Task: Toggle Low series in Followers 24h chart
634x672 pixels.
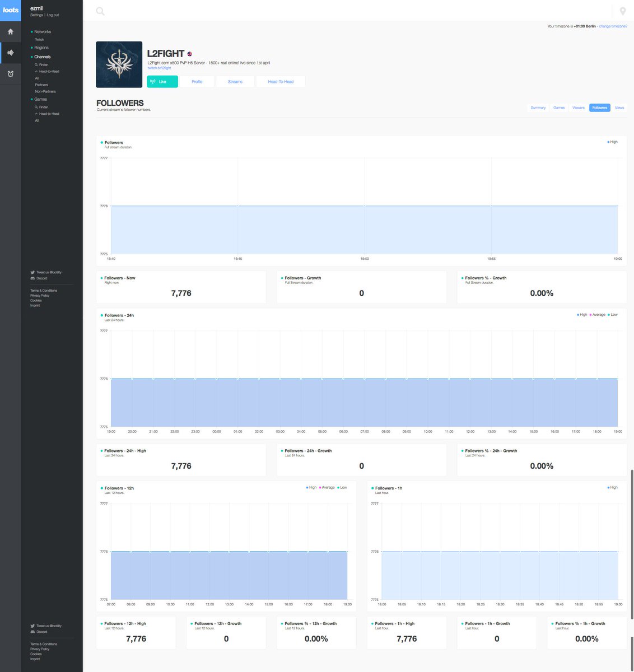Action: 613,315
